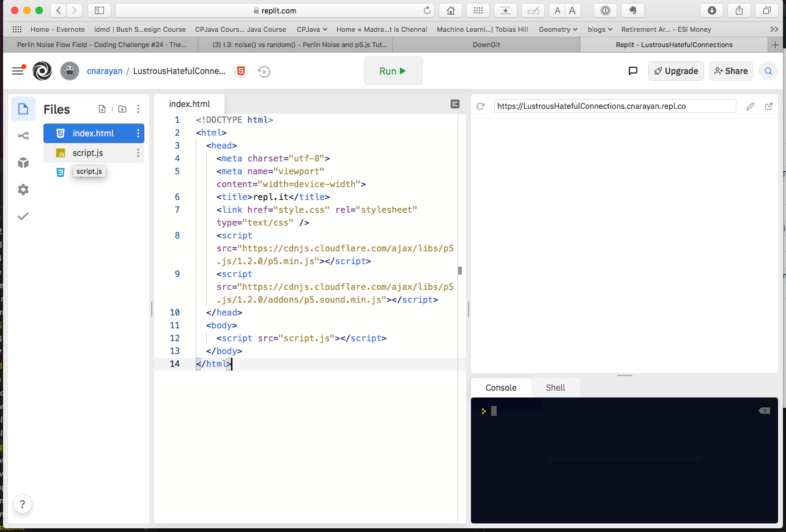Screen dimensions: 786x532
Task: Switch to the DownGit browser tab
Action: point(486,45)
